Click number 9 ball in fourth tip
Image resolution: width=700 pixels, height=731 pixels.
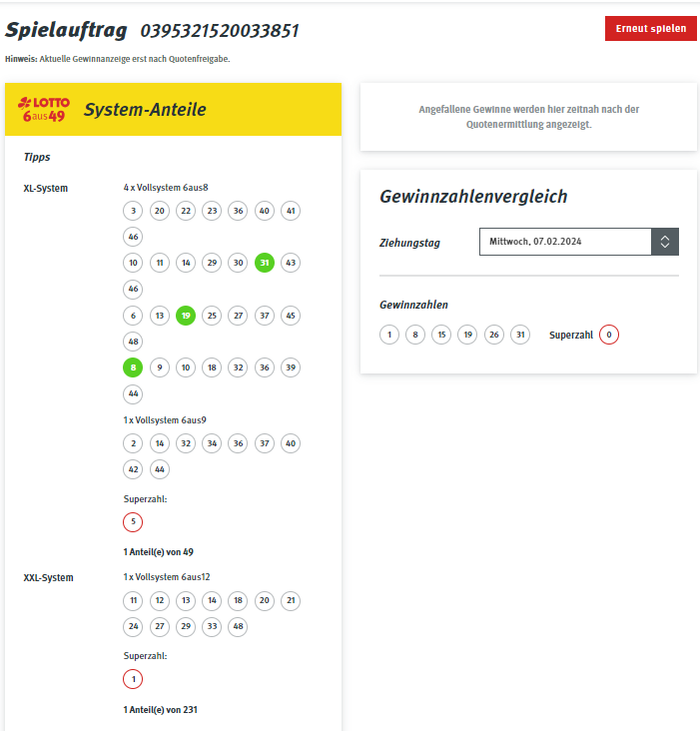[160, 367]
